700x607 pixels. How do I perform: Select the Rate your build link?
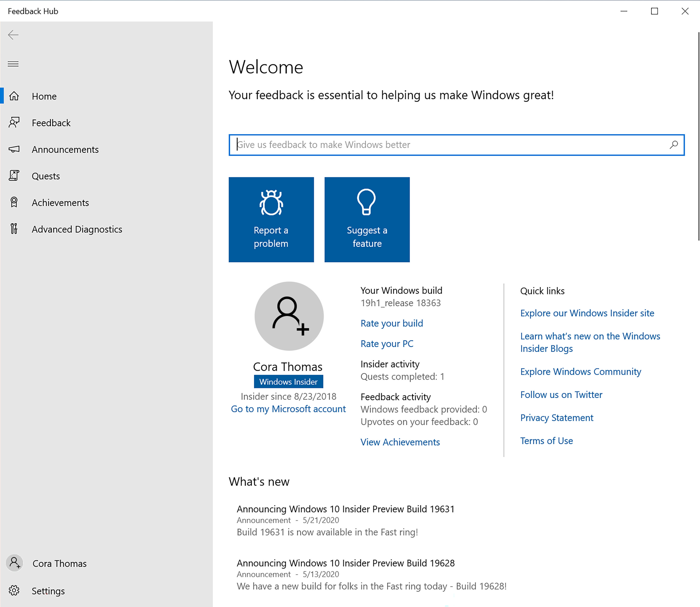[391, 323]
